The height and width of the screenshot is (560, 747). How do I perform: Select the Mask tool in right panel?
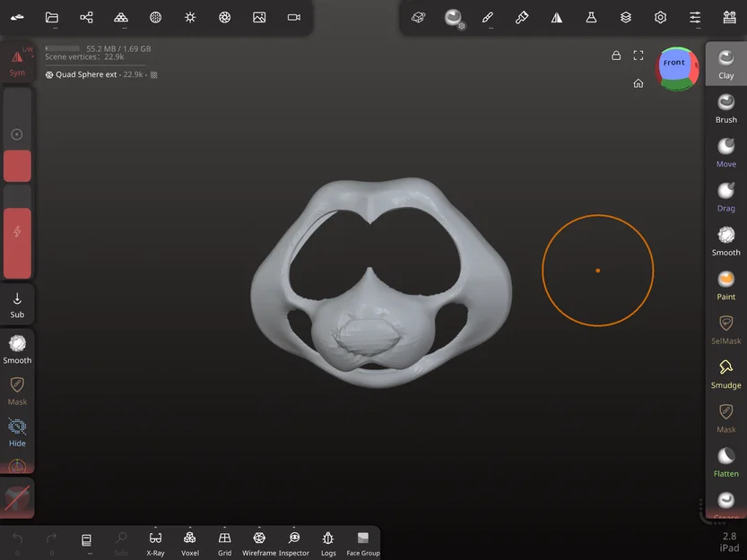coord(726,418)
